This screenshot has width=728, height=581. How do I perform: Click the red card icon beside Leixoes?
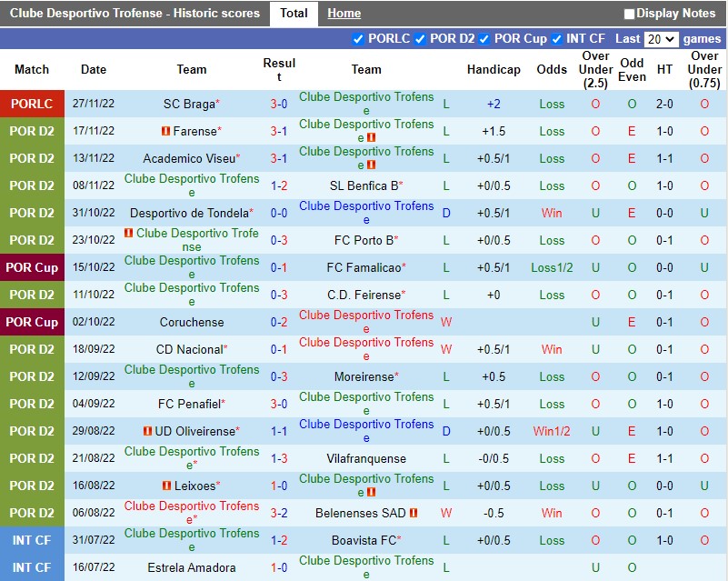pyautogui.click(x=166, y=486)
